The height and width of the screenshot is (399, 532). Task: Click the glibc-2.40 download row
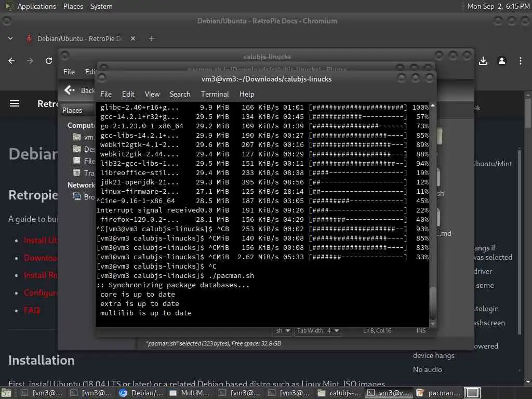coord(262,107)
